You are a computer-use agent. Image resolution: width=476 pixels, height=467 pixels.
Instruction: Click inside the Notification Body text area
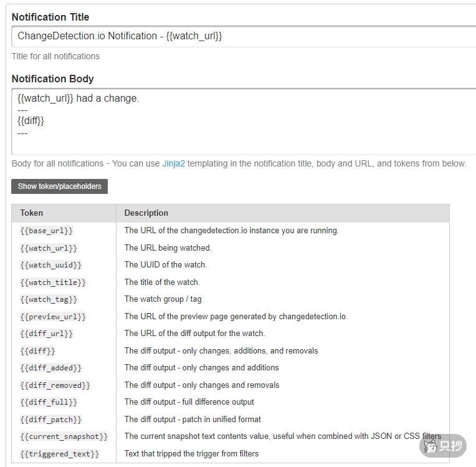coord(243,122)
